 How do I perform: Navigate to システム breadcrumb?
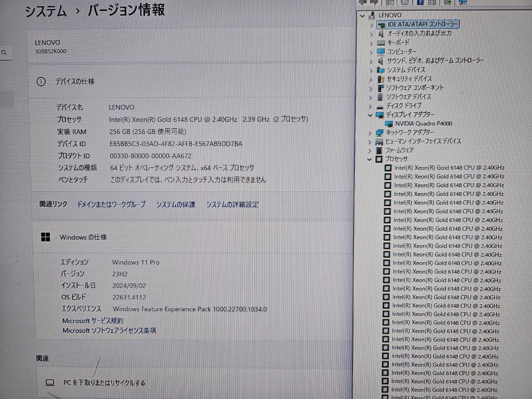coord(46,11)
